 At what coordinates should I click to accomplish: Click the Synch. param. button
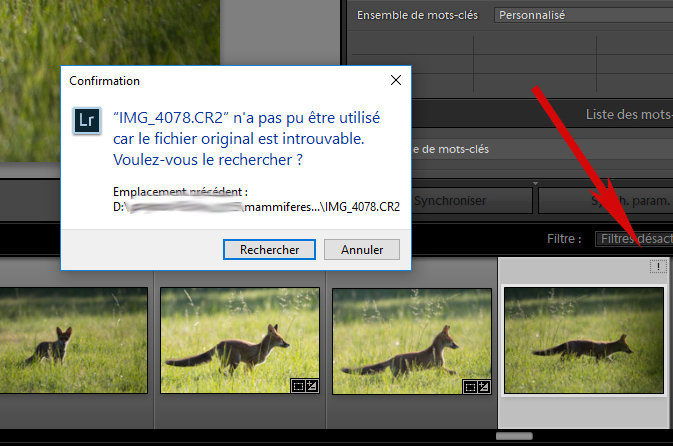click(x=606, y=200)
